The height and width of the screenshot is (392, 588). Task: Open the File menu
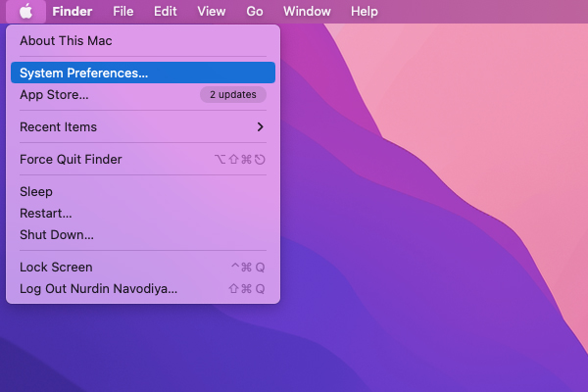(123, 11)
